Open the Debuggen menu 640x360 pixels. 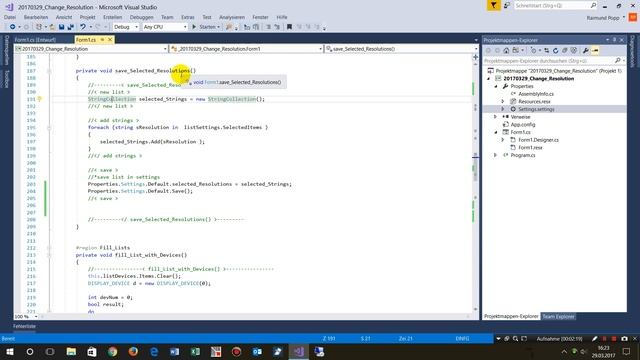(x=142, y=17)
